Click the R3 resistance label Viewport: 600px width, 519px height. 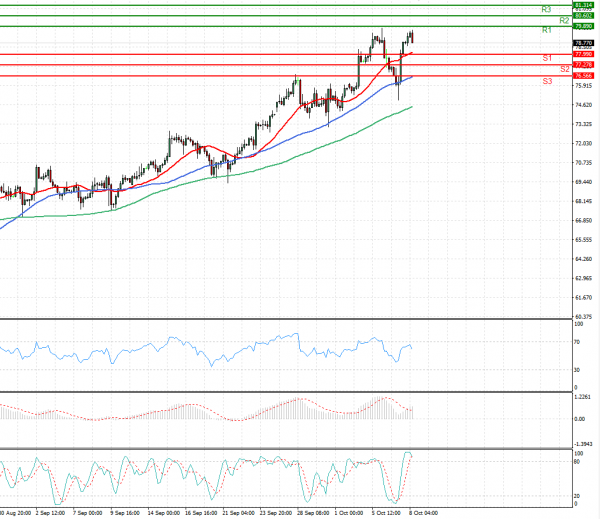tap(546, 9)
